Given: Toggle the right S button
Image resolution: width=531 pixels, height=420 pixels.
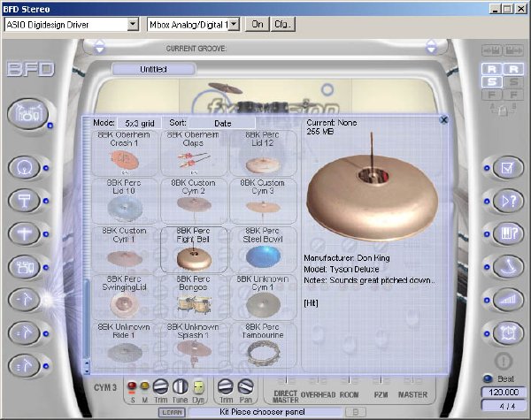Looking at the screenshot, I should (513, 81).
